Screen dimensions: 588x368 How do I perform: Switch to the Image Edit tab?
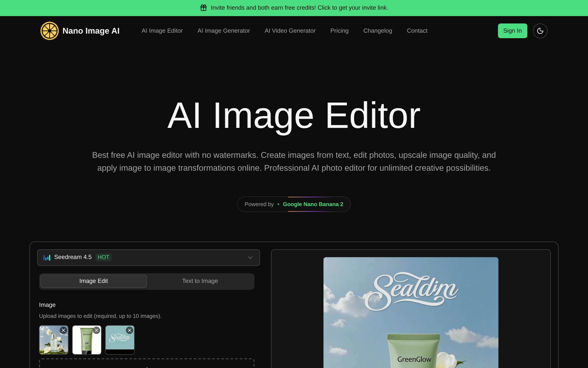click(93, 281)
